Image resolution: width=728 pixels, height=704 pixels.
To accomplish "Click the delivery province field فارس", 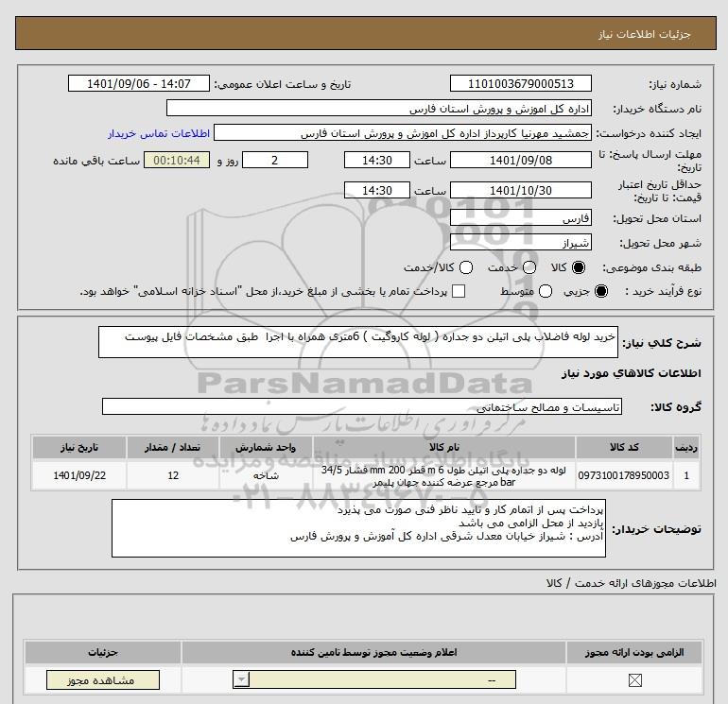I will pyautogui.click(x=520, y=217).
